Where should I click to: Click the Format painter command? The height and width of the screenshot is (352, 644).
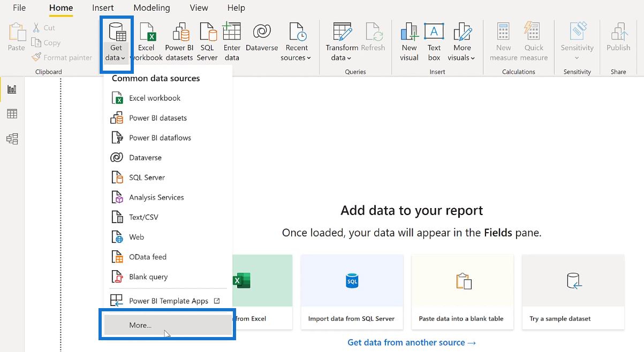pyautogui.click(x=62, y=57)
